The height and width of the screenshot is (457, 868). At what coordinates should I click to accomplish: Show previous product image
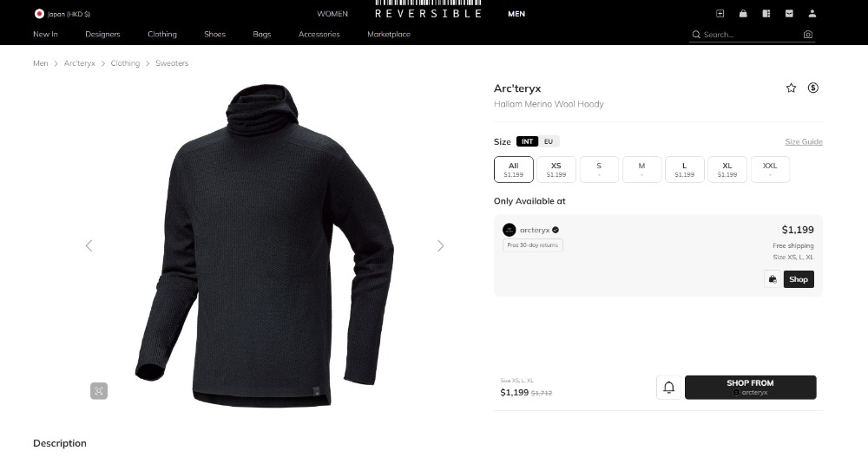(89, 245)
